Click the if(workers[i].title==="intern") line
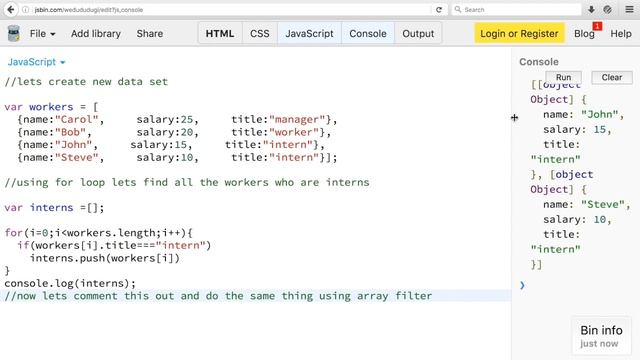This screenshot has height=360, width=640. (114, 246)
